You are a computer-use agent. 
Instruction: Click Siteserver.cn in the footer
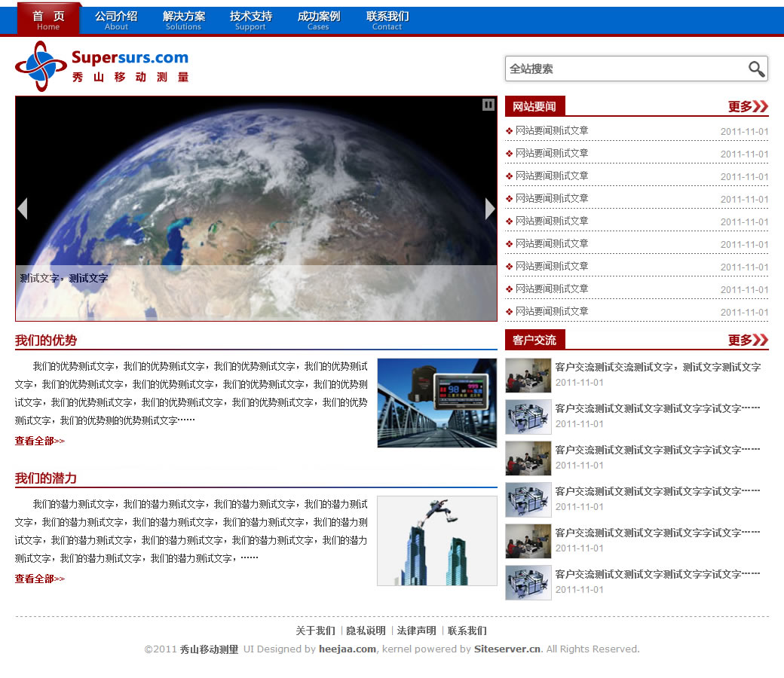(x=507, y=649)
